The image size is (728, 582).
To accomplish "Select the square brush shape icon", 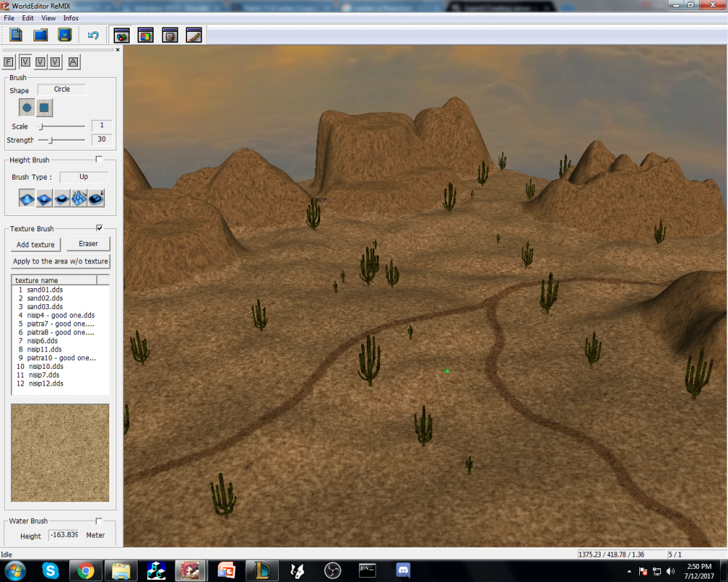I will coord(44,108).
